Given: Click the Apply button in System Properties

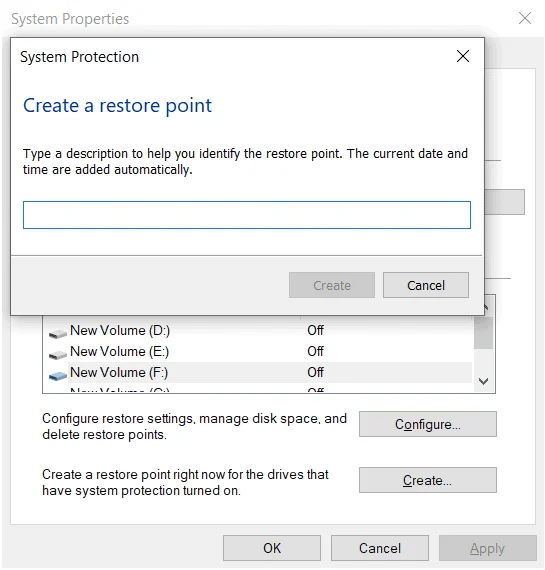Looking at the screenshot, I should pos(488,548).
